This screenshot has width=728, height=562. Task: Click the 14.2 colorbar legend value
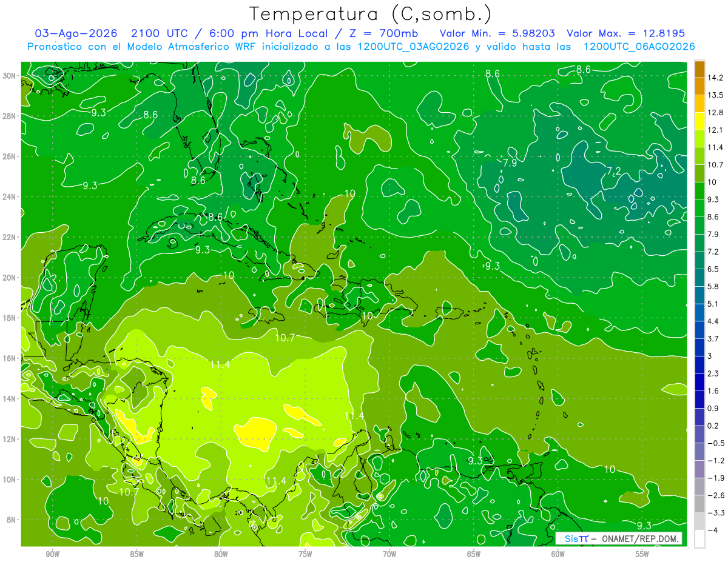point(716,78)
